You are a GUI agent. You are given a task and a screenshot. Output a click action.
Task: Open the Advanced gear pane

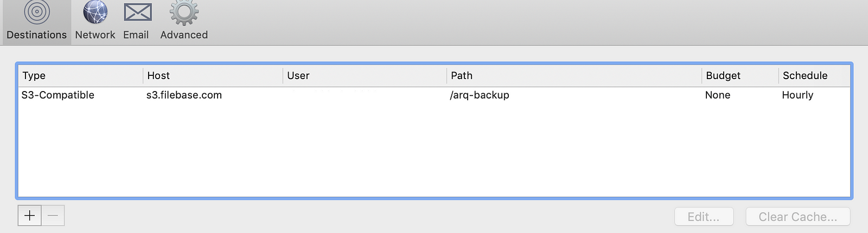pos(184,22)
